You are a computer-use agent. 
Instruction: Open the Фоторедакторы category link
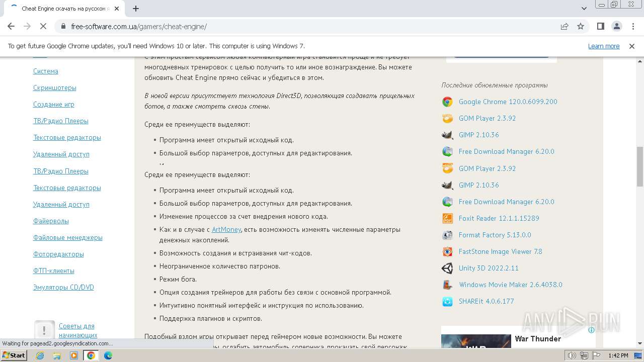coord(58,254)
